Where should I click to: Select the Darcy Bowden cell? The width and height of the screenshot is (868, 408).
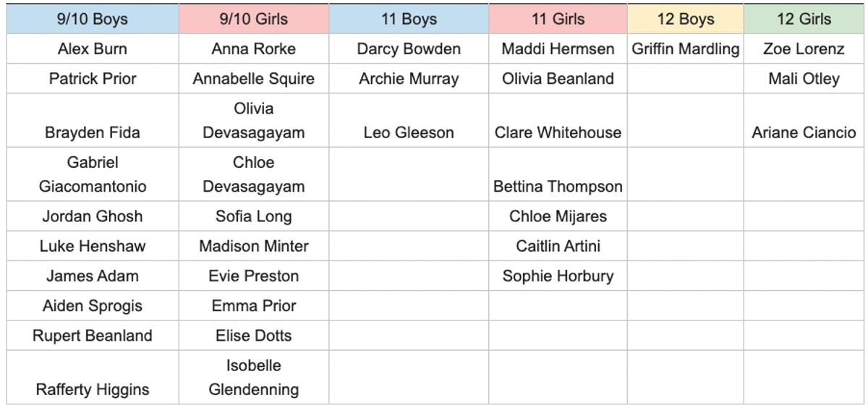[409, 49]
